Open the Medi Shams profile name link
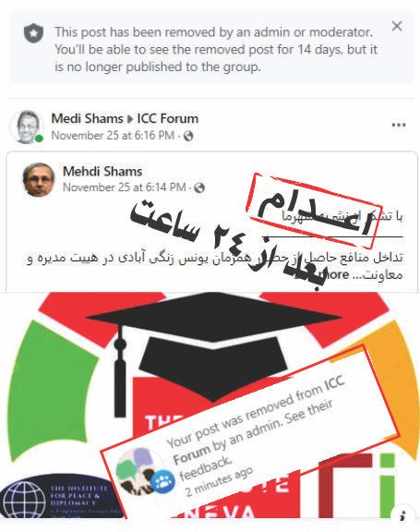The height and width of the screenshot is (532, 420). pos(87,118)
